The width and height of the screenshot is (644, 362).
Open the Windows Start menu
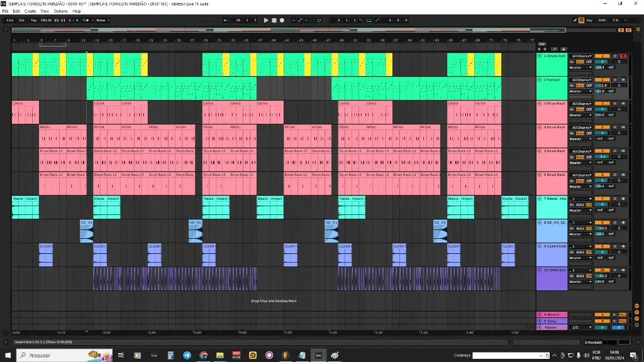(x=8, y=355)
